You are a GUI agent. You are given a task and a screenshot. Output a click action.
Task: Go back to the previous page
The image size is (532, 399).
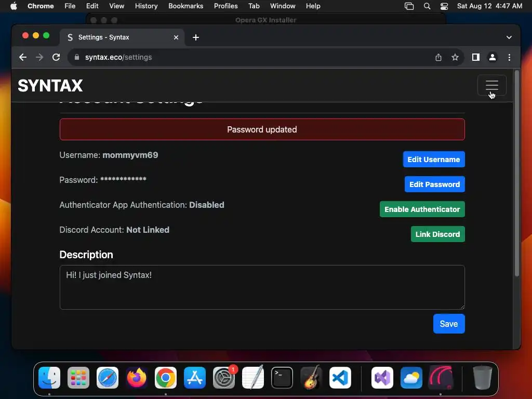pyautogui.click(x=23, y=57)
